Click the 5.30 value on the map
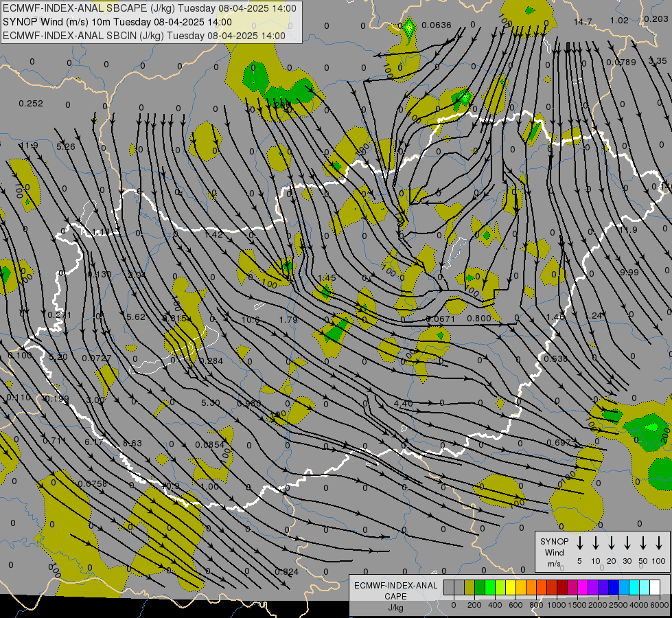 click(x=211, y=403)
